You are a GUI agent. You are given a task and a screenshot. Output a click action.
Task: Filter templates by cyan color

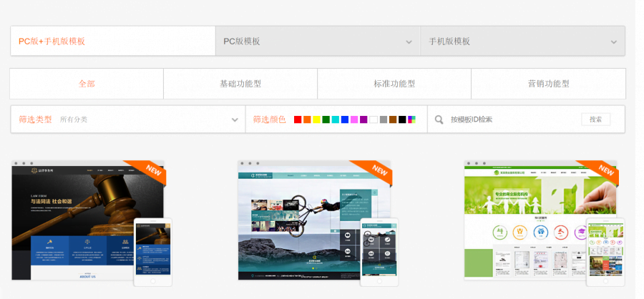336,119
